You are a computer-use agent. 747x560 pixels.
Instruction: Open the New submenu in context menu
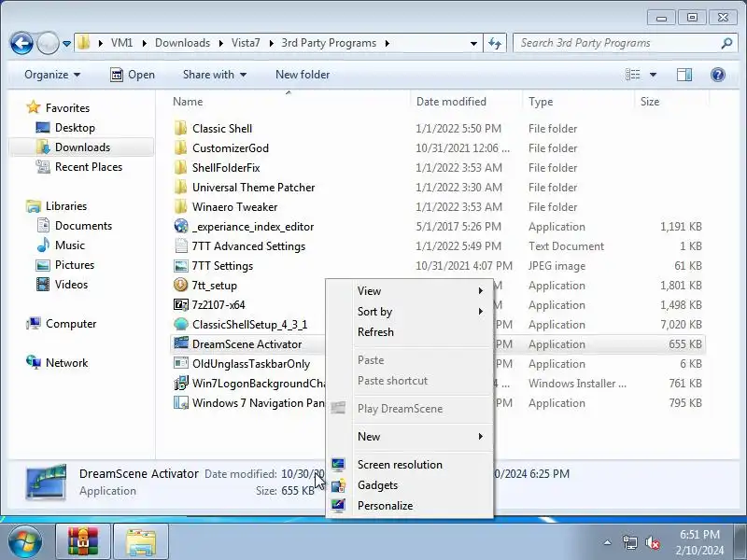pyautogui.click(x=410, y=437)
